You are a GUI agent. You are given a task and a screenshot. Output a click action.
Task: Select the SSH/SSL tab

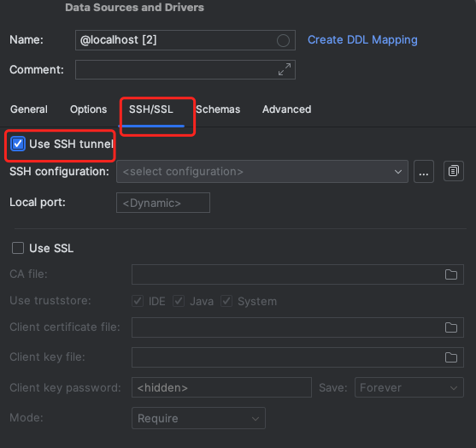[x=151, y=109]
